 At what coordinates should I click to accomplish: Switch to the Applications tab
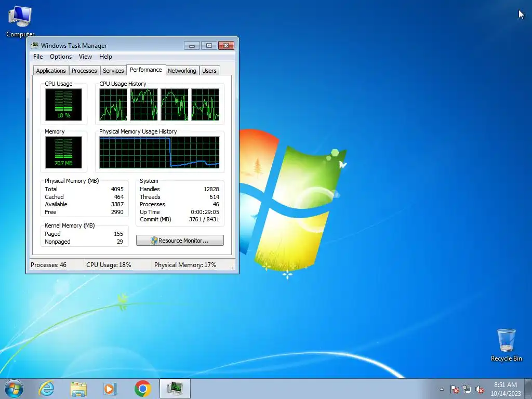[x=51, y=71]
